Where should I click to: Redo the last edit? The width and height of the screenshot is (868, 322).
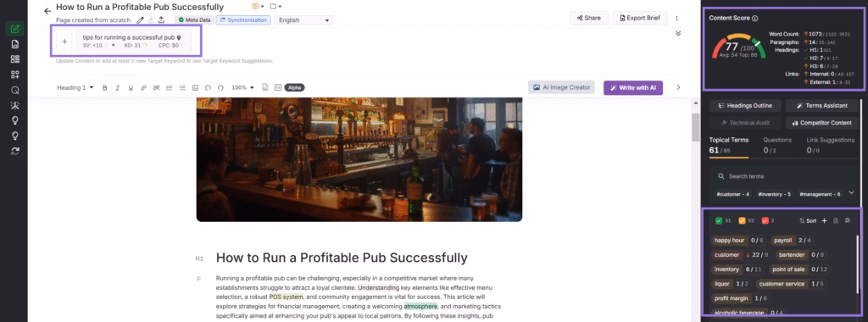click(x=221, y=87)
